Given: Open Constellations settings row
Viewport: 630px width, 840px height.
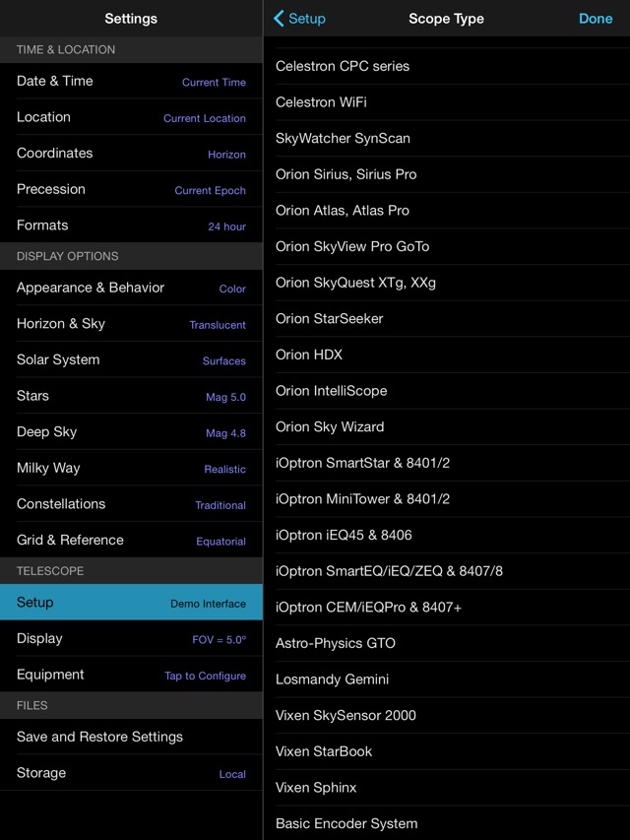Looking at the screenshot, I should coord(131,504).
